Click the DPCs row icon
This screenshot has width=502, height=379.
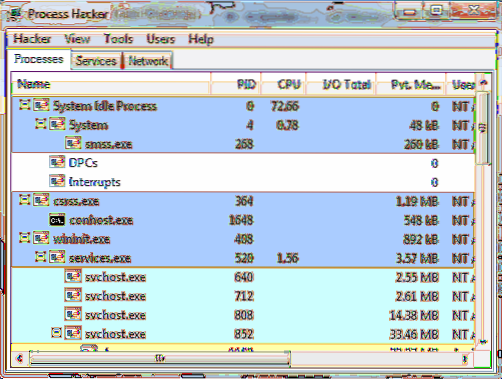click(57, 163)
